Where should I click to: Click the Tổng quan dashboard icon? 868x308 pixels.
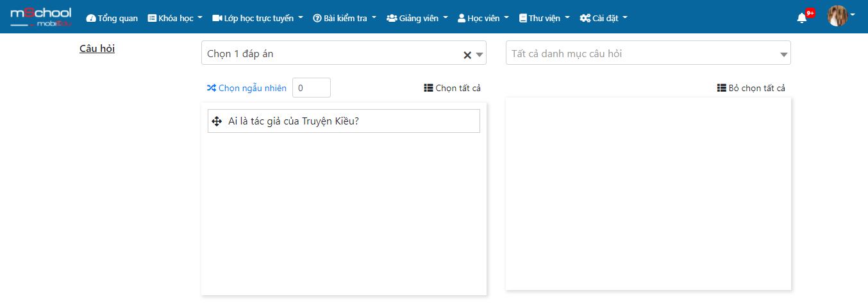(x=90, y=18)
